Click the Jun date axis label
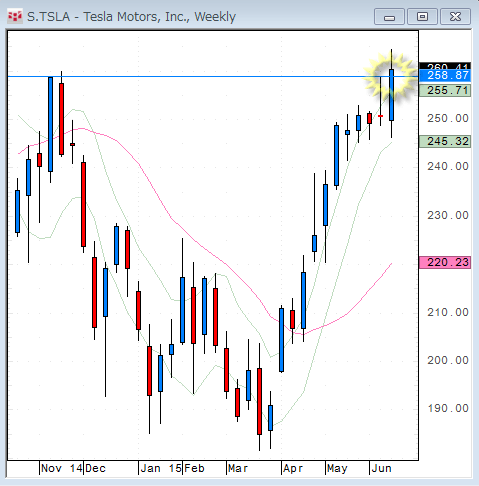Image resolution: width=479 pixels, height=486 pixels. 381,468
